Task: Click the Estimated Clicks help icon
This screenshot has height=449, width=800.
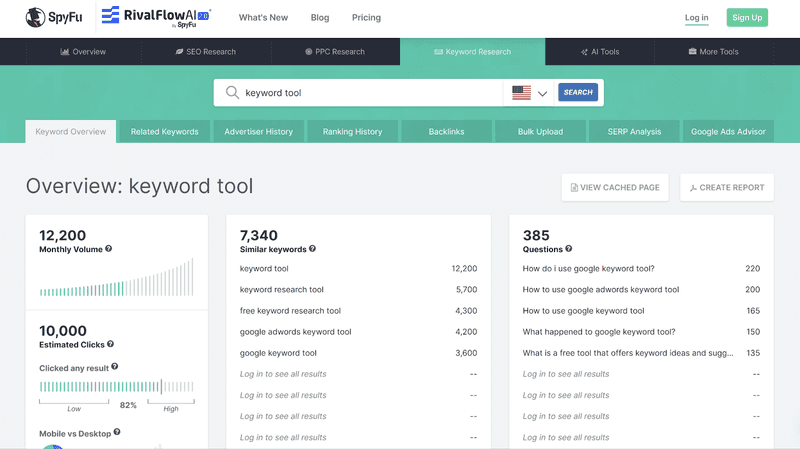Action: point(110,344)
